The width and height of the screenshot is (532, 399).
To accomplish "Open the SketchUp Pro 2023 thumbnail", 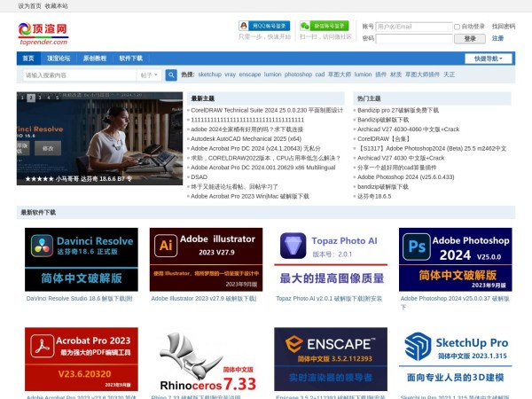I will pyautogui.click(x=456, y=359).
